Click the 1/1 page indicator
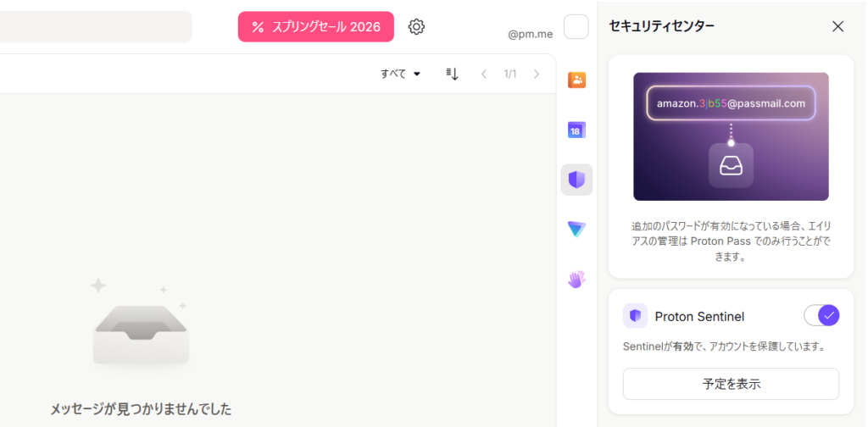The height and width of the screenshot is (427, 868). (509, 74)
